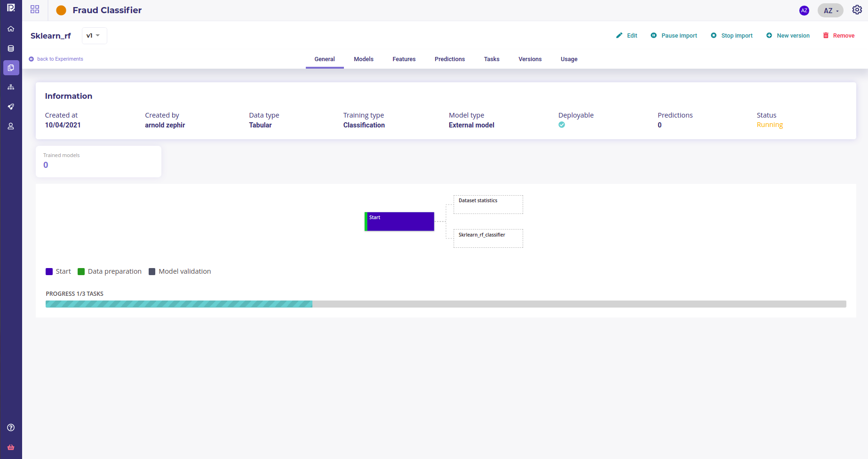Click the Classification training type value
This screenshot has width=868, height=459.
click(x=364, y=125)
